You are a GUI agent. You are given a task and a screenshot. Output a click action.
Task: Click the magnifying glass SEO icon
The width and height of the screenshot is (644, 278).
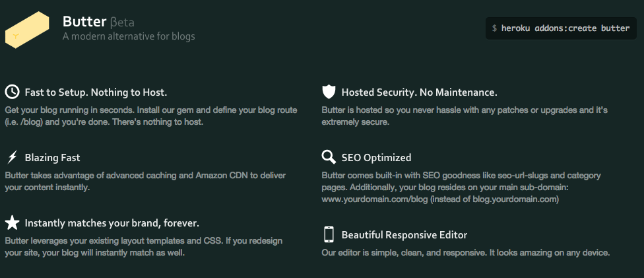point(329,158)
